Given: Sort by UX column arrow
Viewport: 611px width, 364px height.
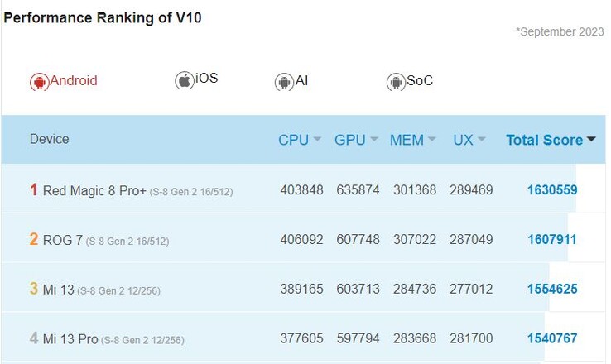Looking at the screenshot, I should click(x=482, y=141).
